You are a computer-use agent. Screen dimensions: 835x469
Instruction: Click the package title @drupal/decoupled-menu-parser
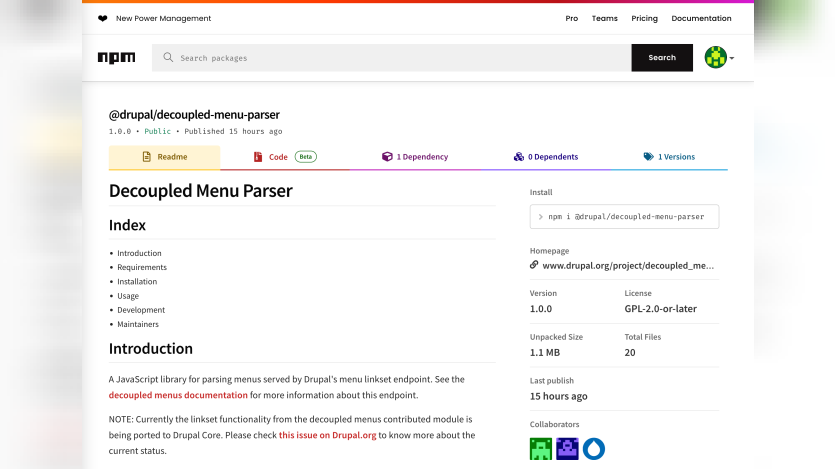click(x=194, y=114)
